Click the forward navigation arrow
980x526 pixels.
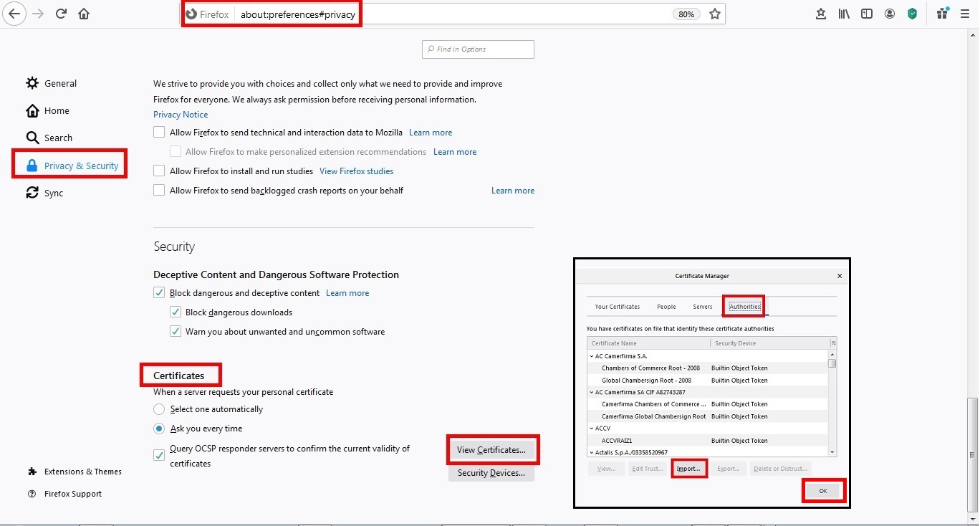point(38,14)
